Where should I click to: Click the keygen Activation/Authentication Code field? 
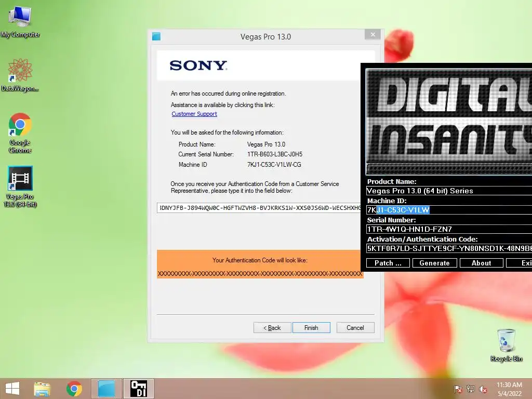(x=449, y=248)
